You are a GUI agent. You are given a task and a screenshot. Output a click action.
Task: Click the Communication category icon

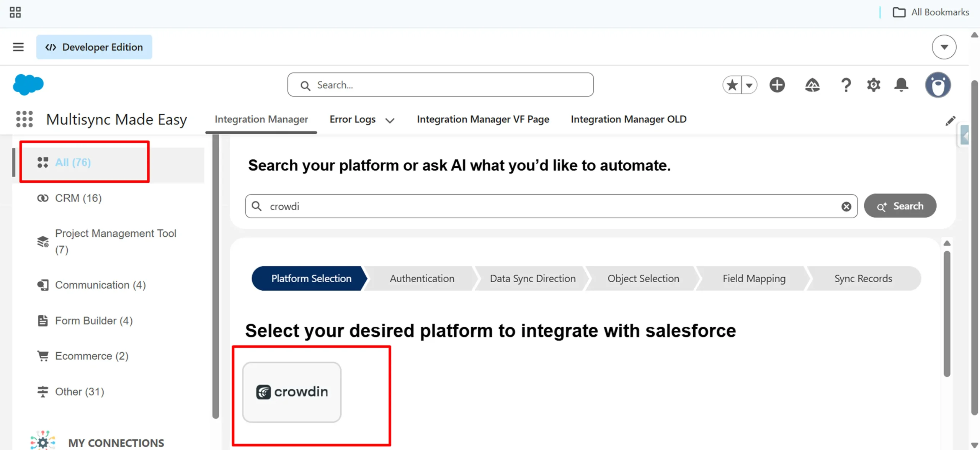tap(42, 285)
